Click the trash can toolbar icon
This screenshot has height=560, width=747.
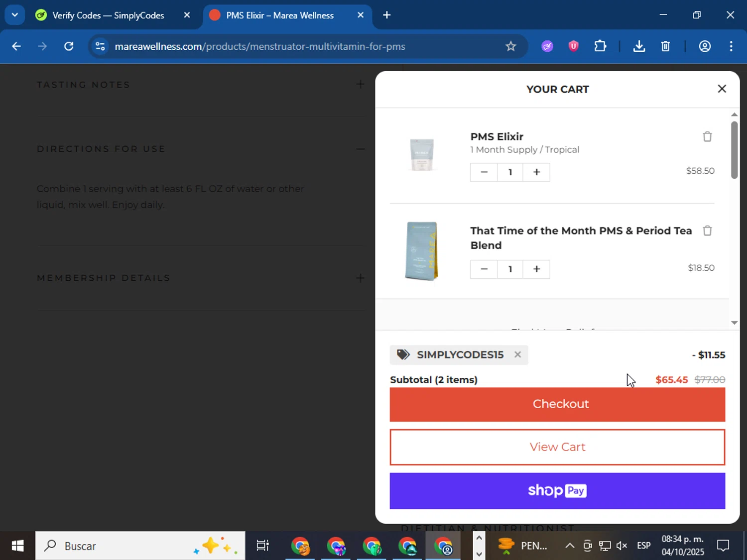665,46
